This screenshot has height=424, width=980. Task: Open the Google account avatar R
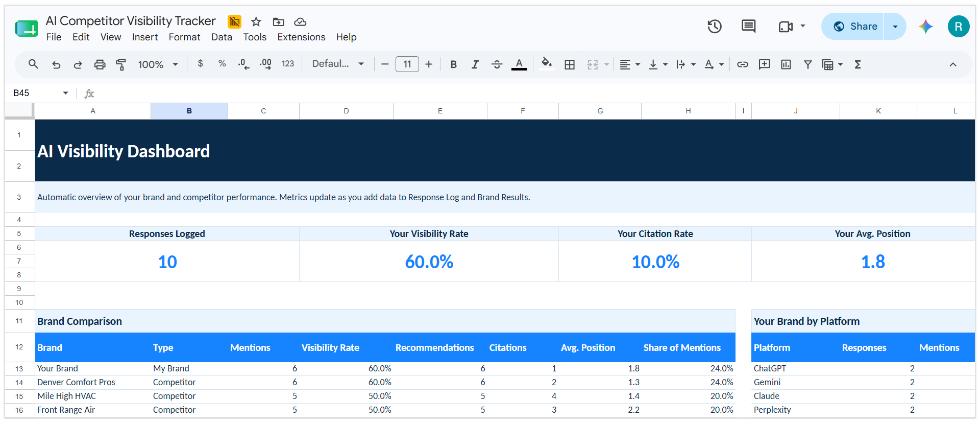(x=958, y=27)
